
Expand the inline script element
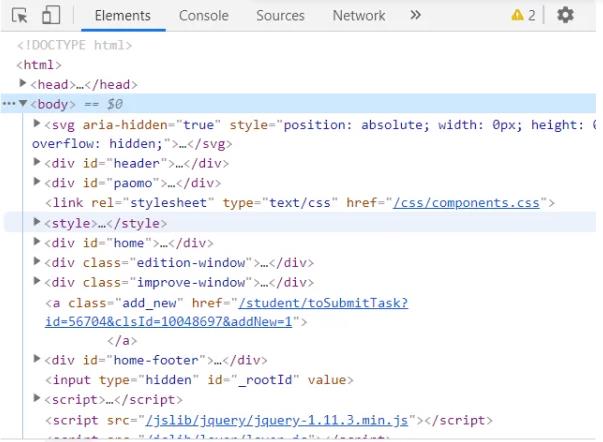(37, 398)
